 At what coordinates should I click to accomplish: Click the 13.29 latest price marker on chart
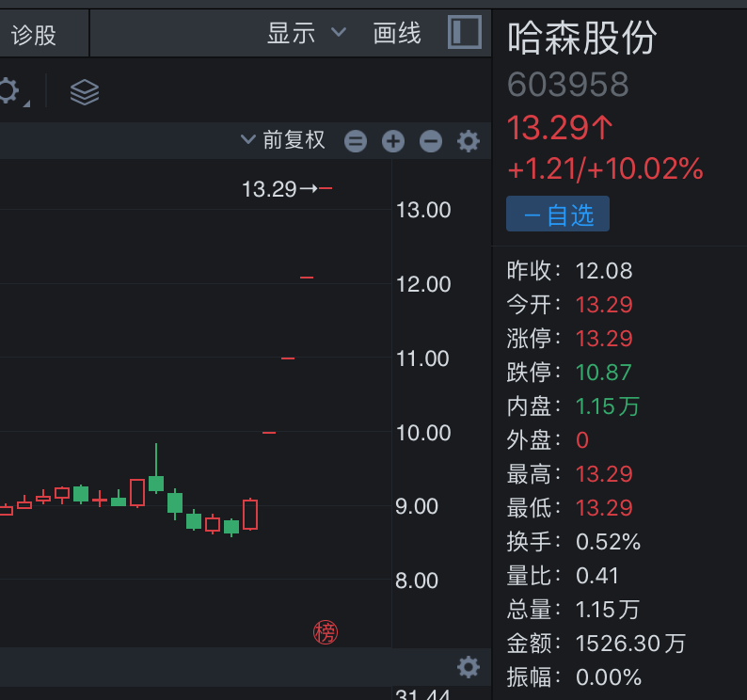(270, 189)
